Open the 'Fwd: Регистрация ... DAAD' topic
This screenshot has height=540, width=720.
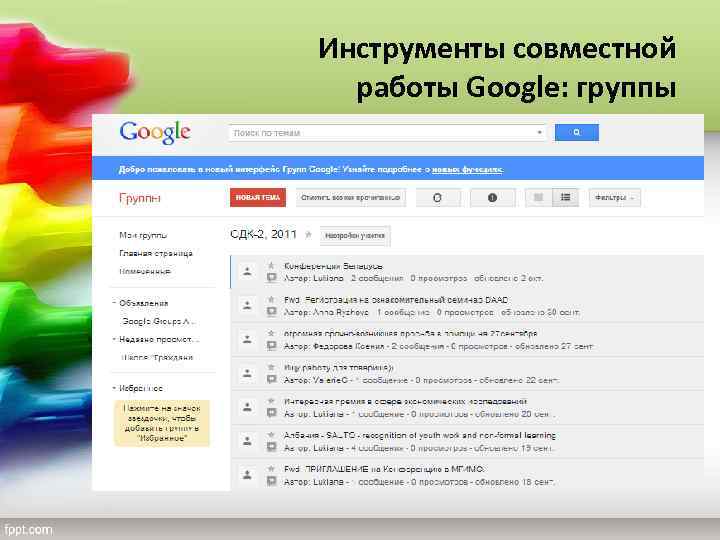point(396,300)
